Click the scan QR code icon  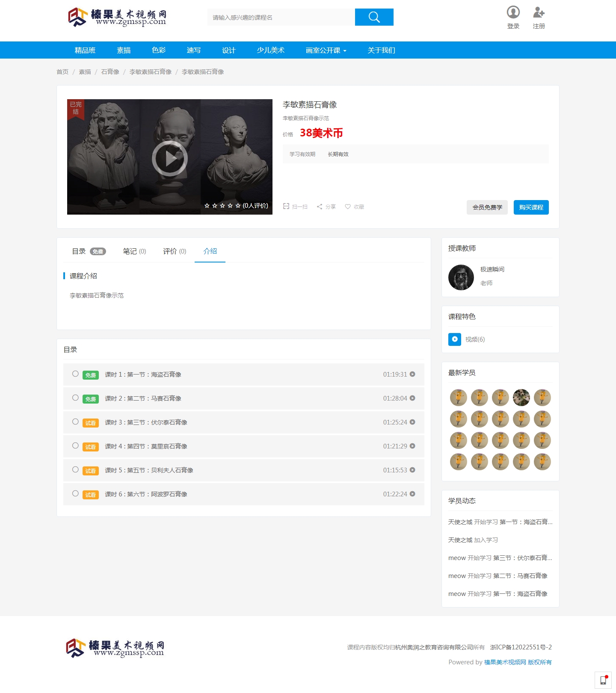286,206
